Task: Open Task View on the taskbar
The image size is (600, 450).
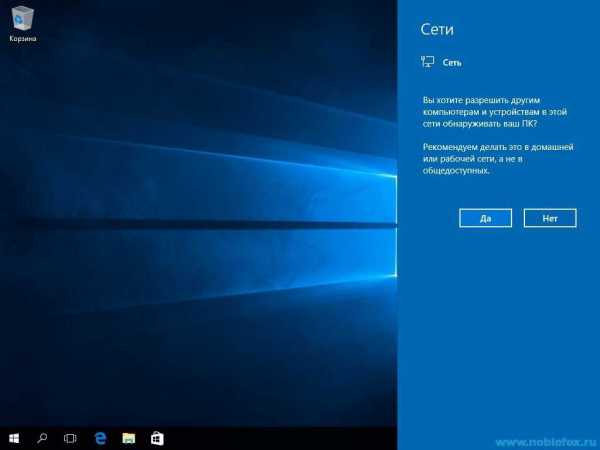Action: tap(70, 438)
